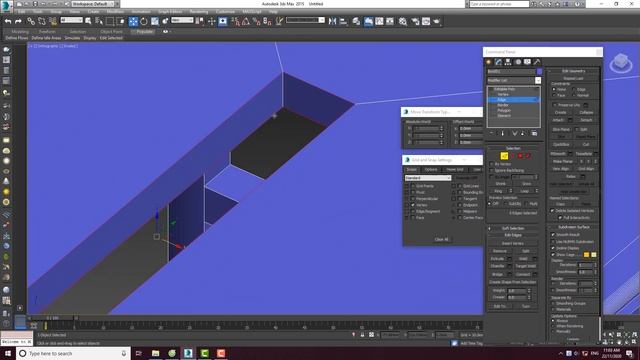Viewport: 640px width, 360px height.
Task: Click the Collapse button in Edit Geometry
Action: pyautogui.click(x=586, y=112)
